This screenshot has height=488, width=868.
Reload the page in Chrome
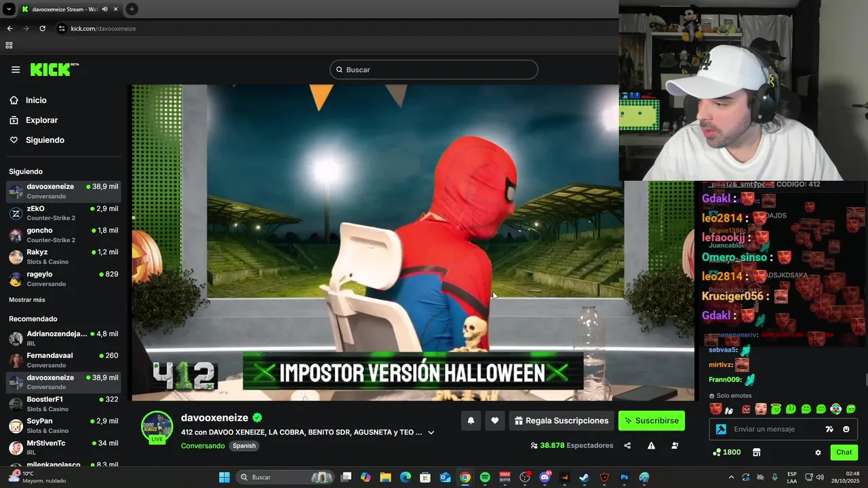tap(42, 28)
